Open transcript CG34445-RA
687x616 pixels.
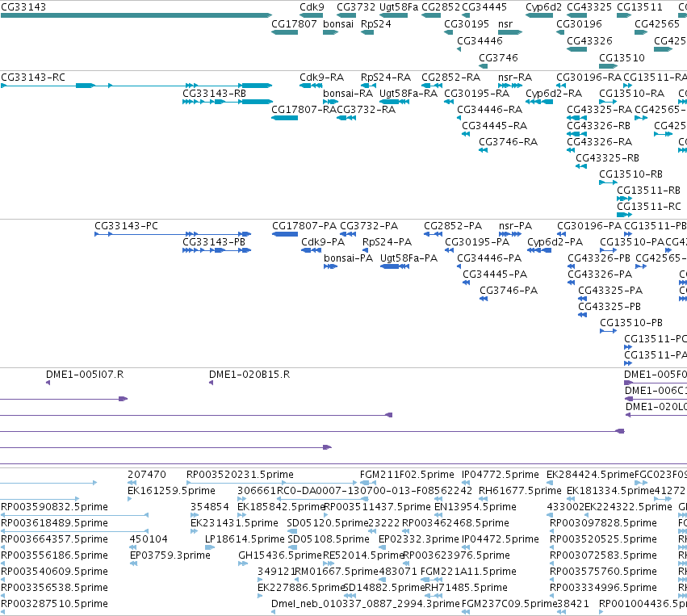pos(494,126)
